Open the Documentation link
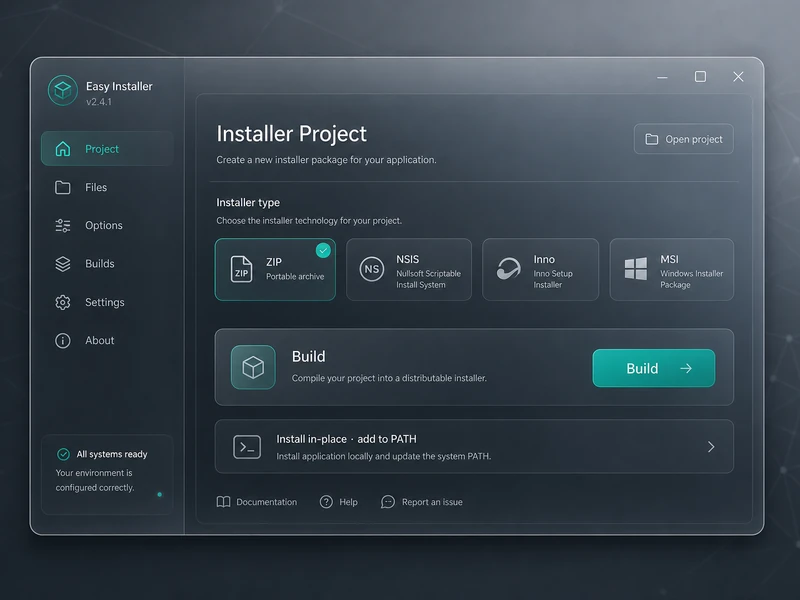 pyautogui.click(x=257, y=502)
